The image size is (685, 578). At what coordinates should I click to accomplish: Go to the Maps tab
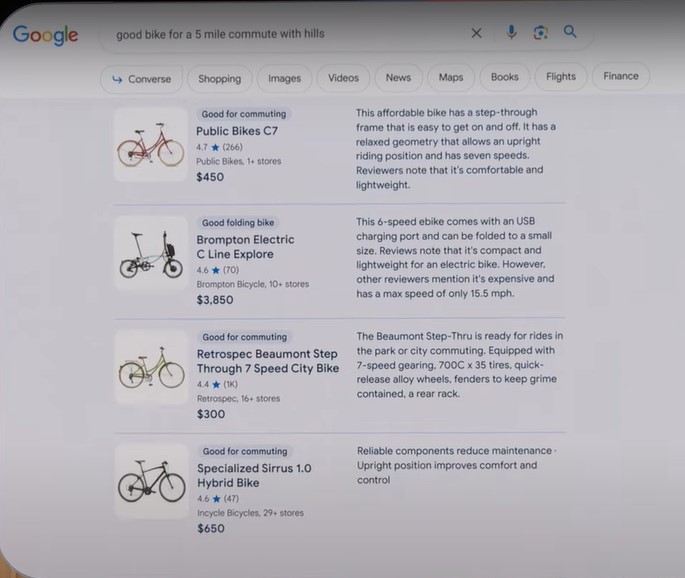pos(451,77)
